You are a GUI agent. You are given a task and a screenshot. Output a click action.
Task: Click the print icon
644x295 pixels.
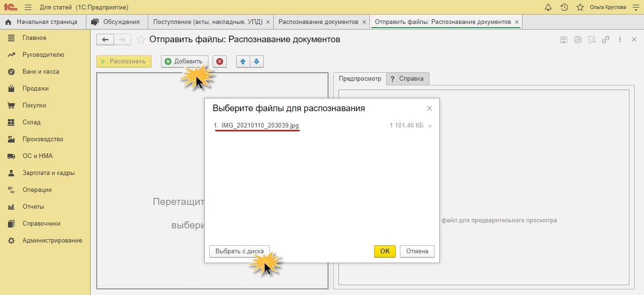point(578,40)
